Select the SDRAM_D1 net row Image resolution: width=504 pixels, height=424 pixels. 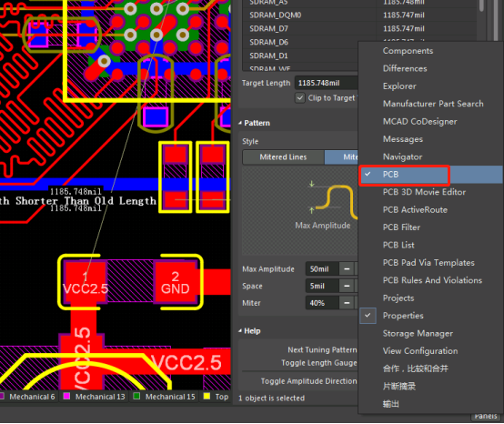[x=300, y=56]
